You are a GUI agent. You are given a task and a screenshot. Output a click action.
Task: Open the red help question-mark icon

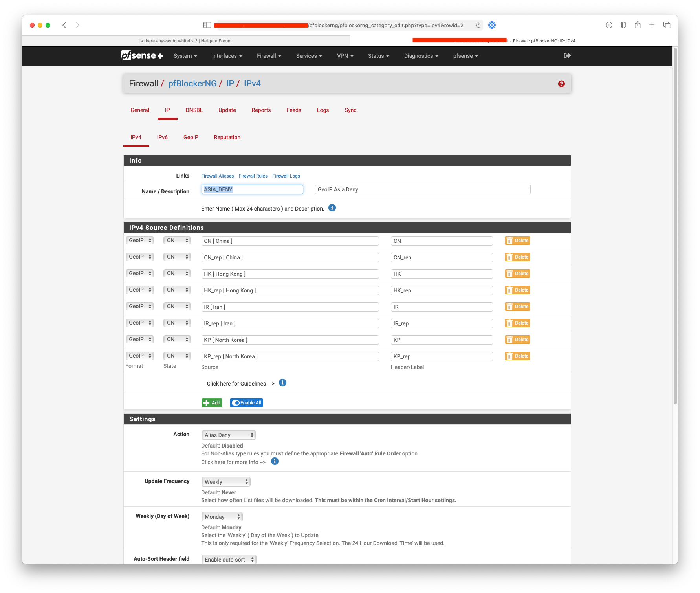(561, 84)
